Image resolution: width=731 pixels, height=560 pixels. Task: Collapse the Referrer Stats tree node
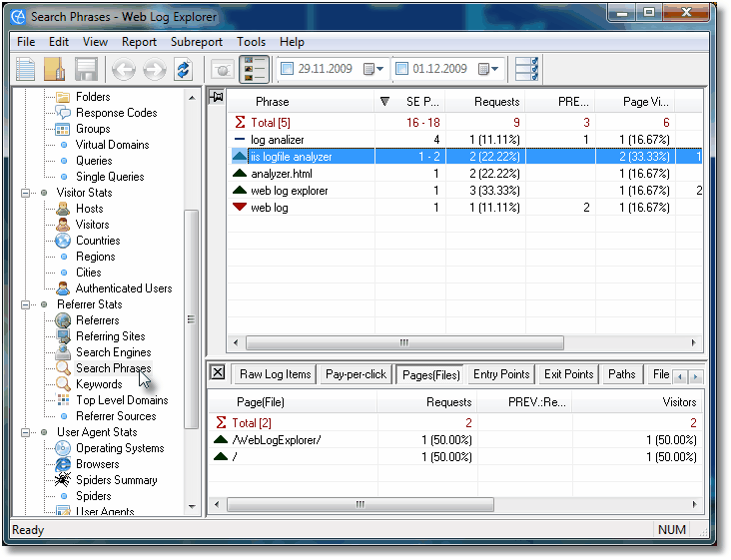pos(26,304)
